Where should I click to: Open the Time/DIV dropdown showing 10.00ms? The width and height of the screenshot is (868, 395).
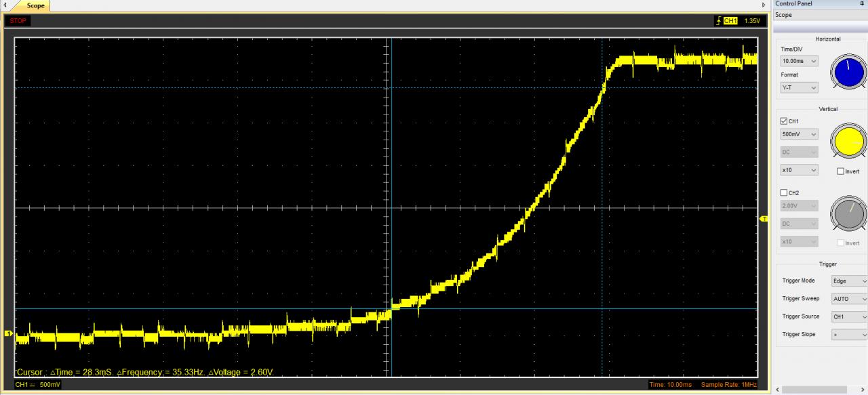point(800,61)
